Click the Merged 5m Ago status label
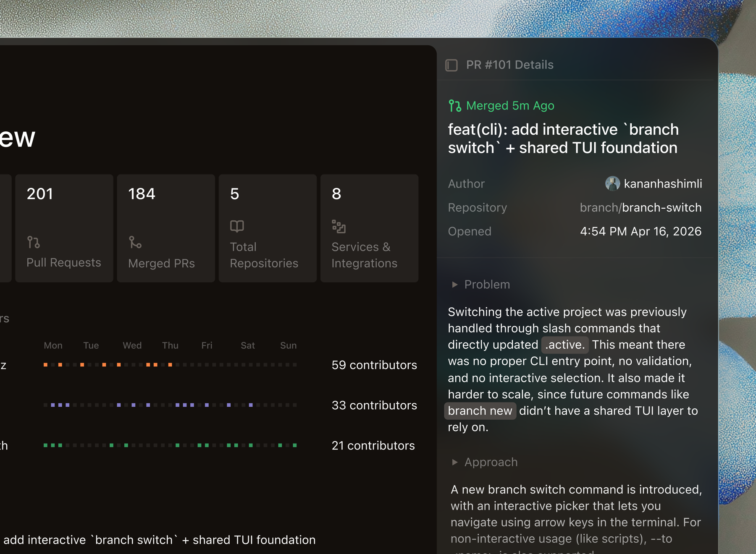 510,106
